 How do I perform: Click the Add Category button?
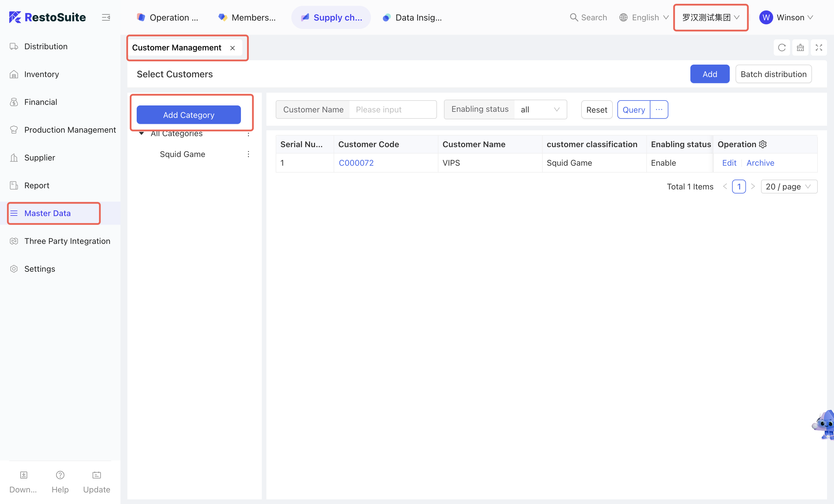(x=189, y=115)
